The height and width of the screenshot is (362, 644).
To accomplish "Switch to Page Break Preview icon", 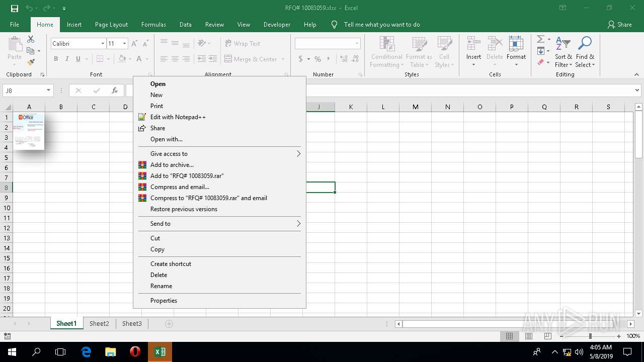I will tap(548, 336).
